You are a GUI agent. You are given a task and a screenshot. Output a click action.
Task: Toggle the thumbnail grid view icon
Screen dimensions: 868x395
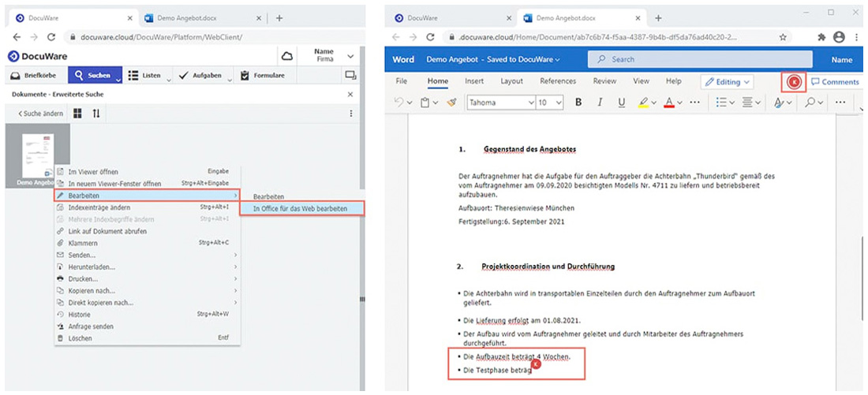[77, 114]
